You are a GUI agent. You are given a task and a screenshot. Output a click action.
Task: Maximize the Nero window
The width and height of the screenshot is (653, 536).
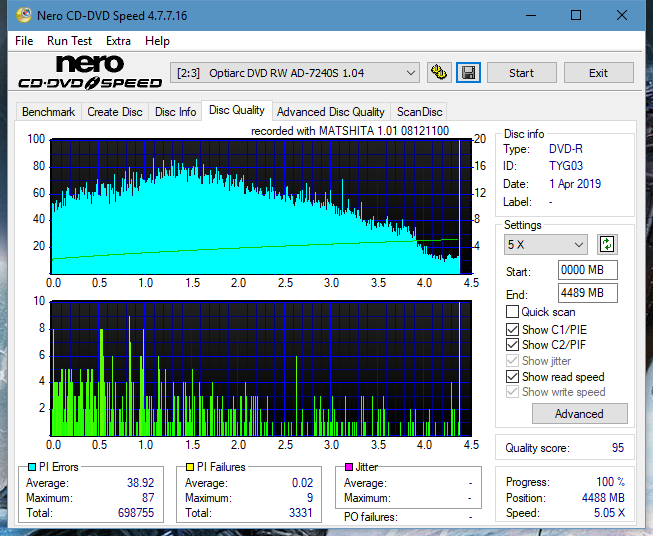tap(576, 15)
